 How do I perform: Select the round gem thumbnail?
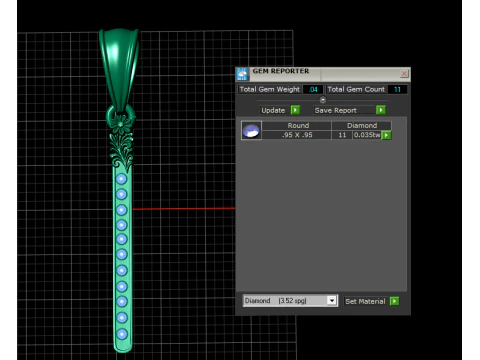point(251,130)
